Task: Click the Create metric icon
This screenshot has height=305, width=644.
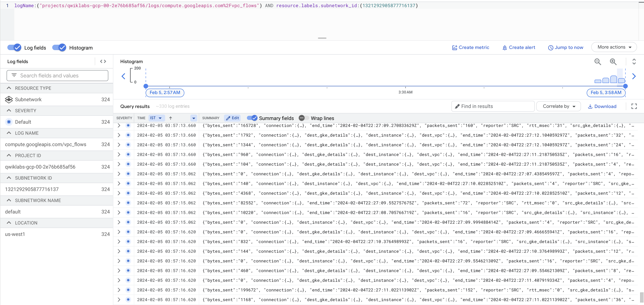Action: click(455, 47)
